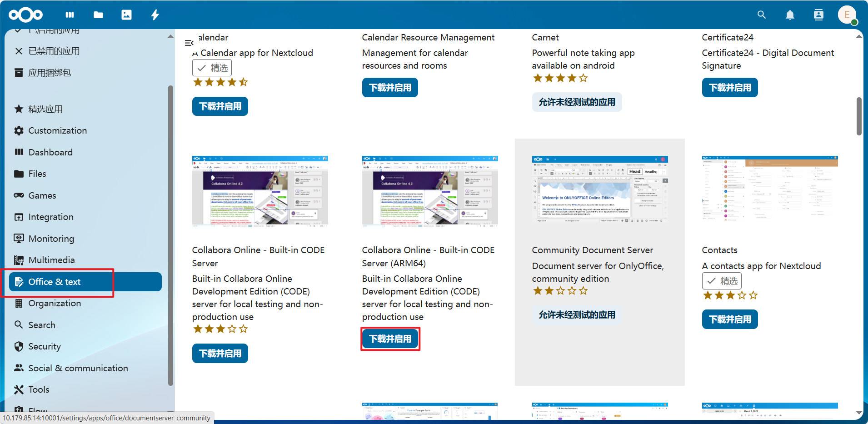Click the Organization category icon
Image resolution: width=868 pixels, height=424 pixels.
coord(19,303)
